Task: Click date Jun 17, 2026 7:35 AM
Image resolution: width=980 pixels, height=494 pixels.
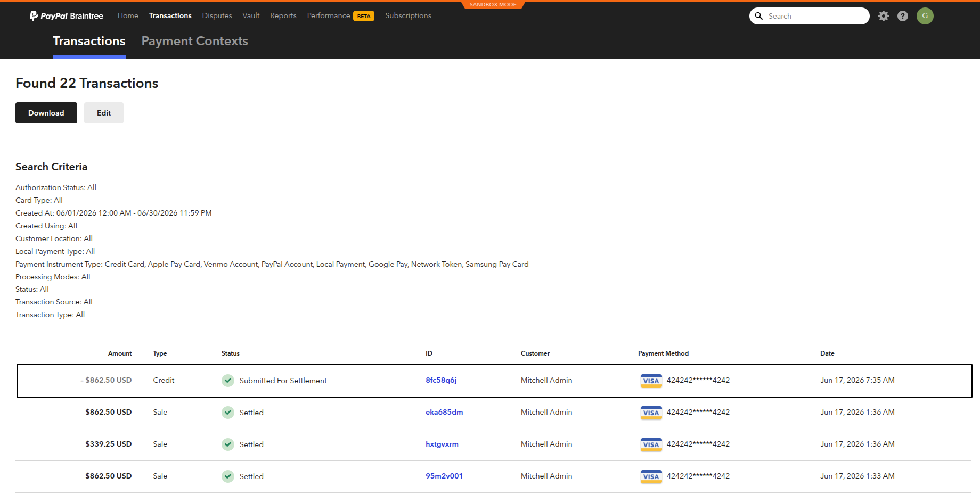Action: (857, 380)
